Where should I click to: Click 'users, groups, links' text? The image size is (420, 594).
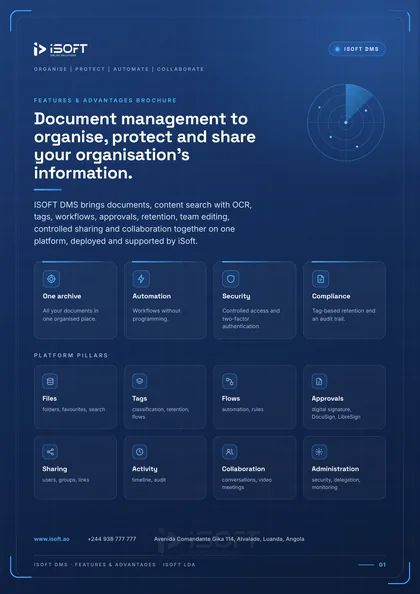point(66,480)
